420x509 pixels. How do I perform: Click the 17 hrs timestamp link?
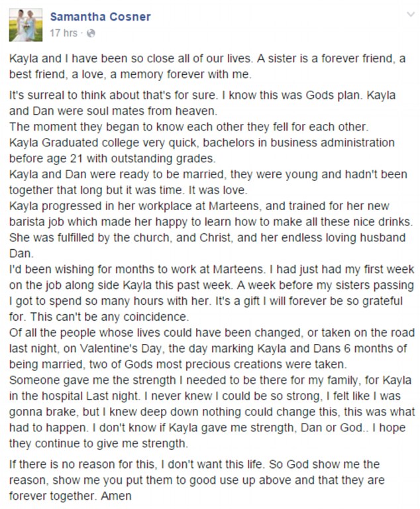click(64, 33)
